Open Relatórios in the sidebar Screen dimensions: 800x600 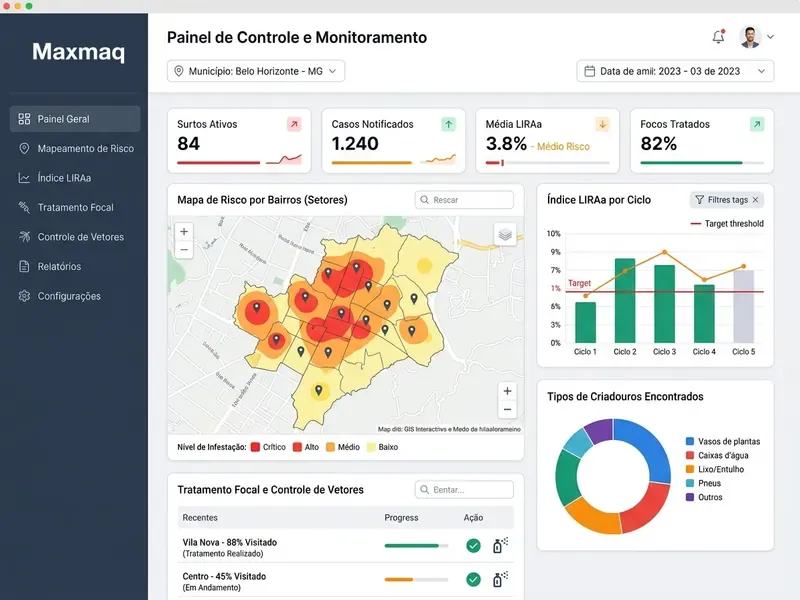75,266
